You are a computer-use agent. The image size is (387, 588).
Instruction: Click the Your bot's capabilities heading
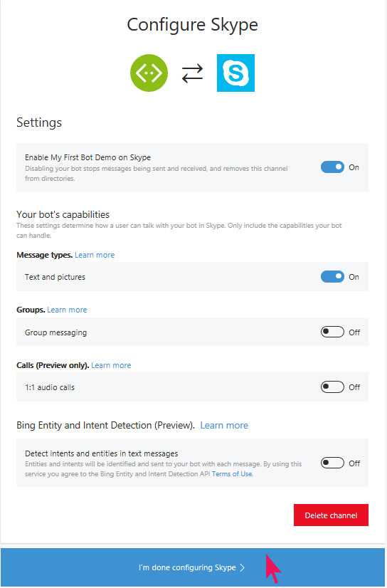[x=63, y=214]
